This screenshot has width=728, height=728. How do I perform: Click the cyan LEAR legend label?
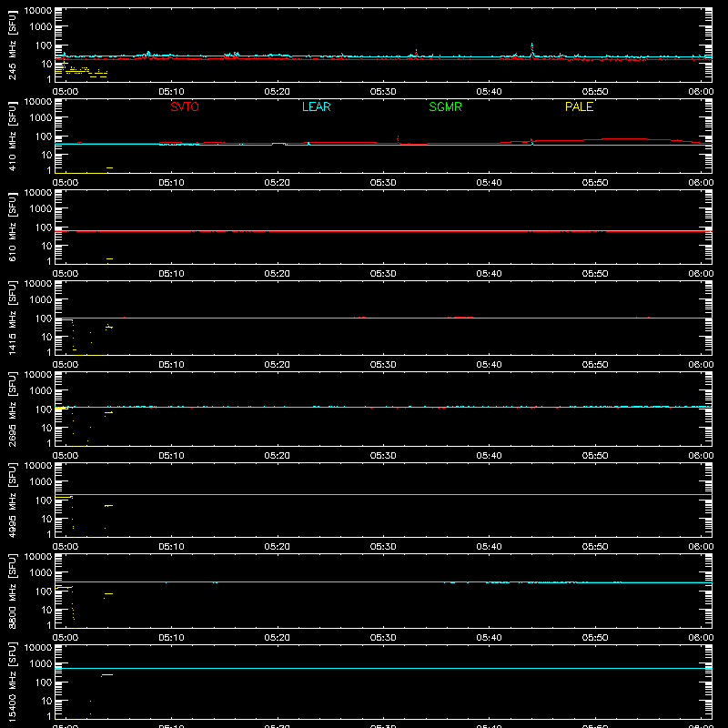pos(316,106)
